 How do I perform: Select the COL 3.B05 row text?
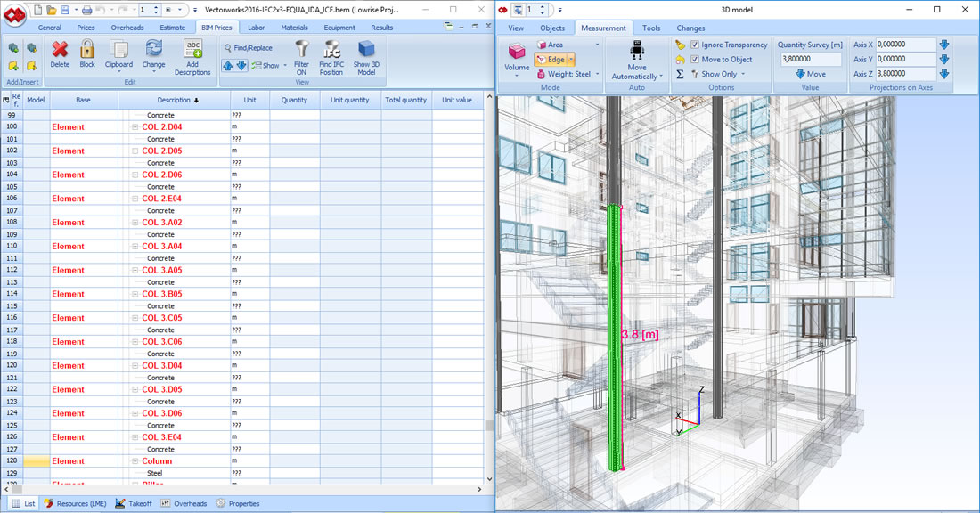[x=162, y=294]
